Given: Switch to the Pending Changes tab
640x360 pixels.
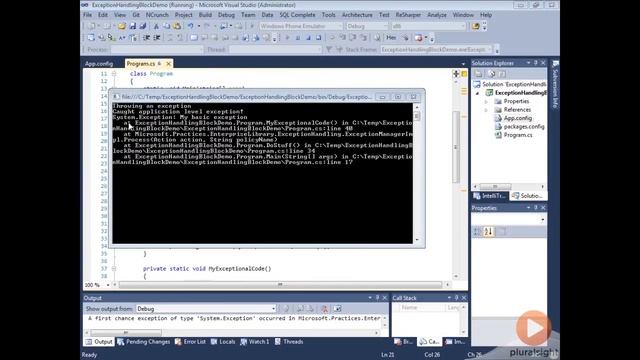Looking at the screenshot, I should (144, 342).
